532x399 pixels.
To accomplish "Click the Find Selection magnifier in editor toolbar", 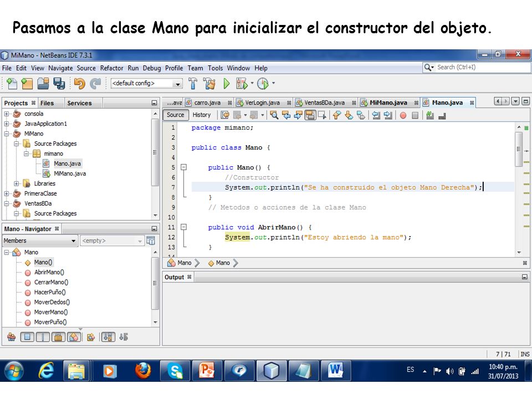I will click(x=274, y=115).
